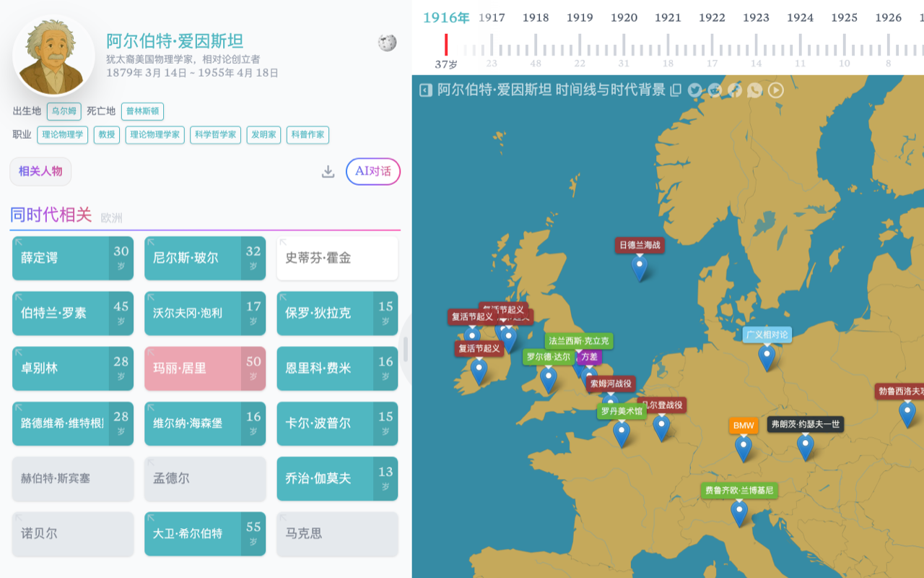Open the Wikipedia globe icon
The image size is (924, 578).
(x=387, y=43)
